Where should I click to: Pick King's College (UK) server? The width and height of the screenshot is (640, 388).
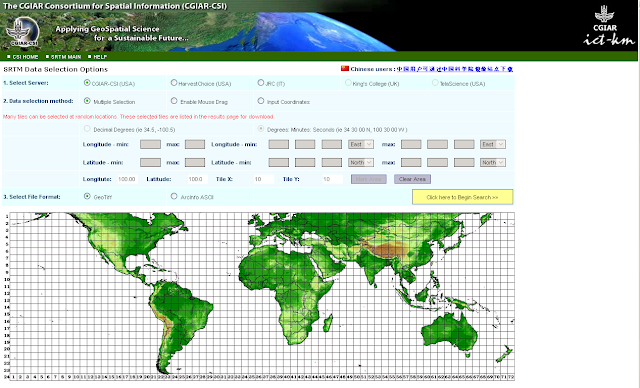(348, 83)
